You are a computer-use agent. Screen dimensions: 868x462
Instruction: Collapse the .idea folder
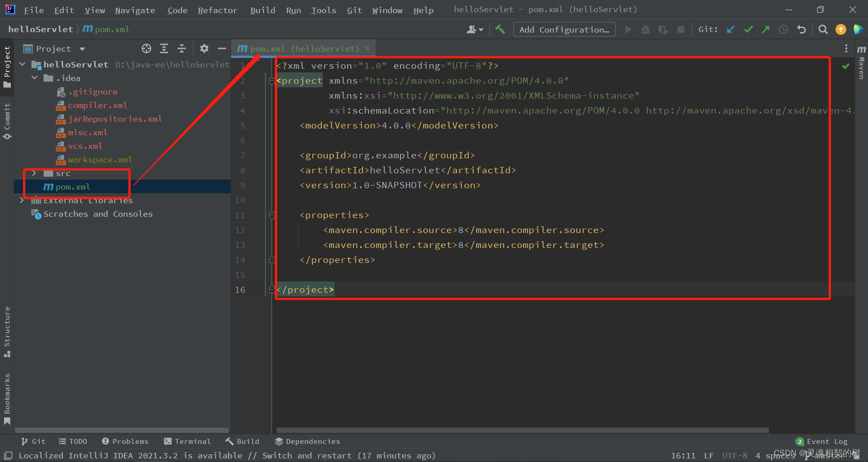point(34,78)
